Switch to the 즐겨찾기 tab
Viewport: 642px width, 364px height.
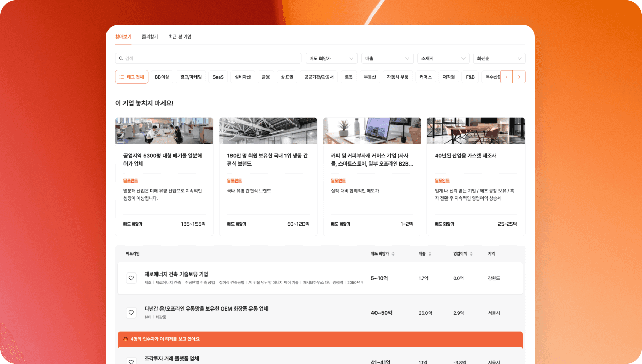coord(150,37)
